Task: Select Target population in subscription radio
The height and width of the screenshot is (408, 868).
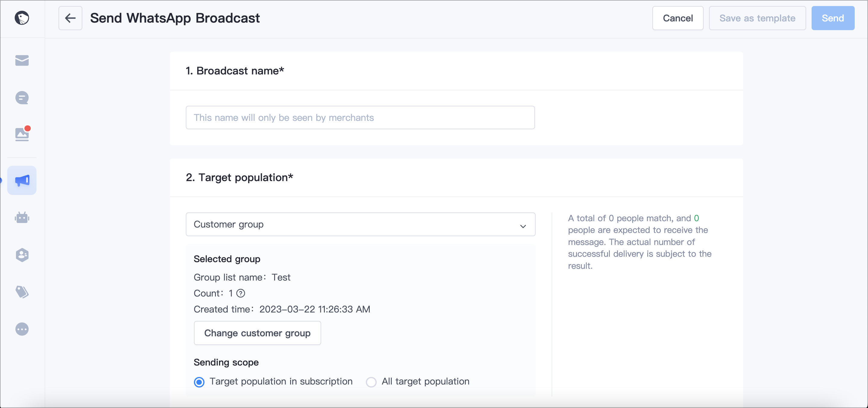Action: [x=199, y=382]
